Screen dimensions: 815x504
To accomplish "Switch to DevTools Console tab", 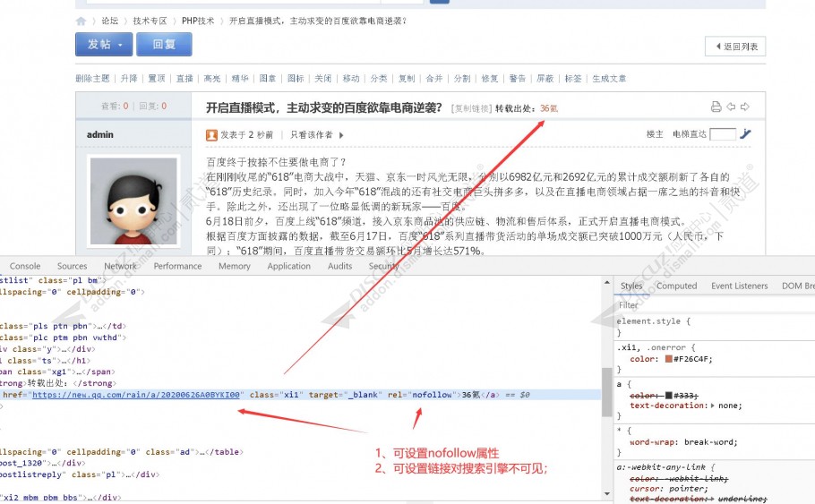I will point(25,266).
